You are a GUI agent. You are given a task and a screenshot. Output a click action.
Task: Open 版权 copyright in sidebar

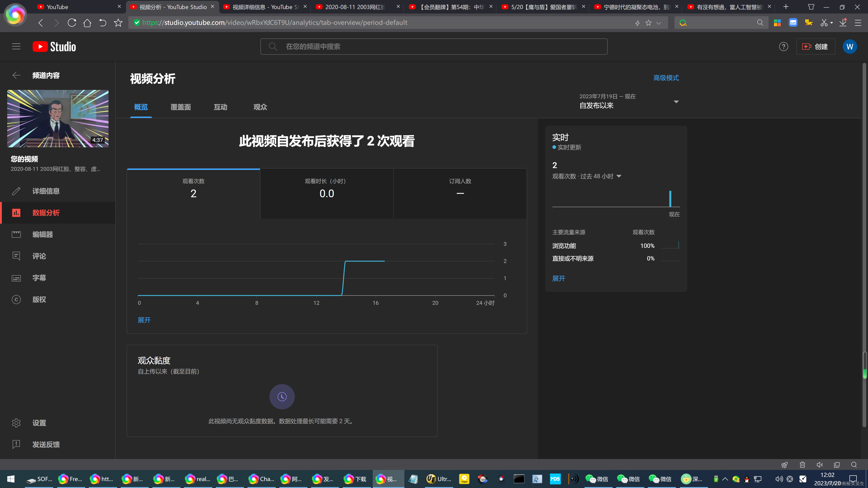tap(39, 299)
